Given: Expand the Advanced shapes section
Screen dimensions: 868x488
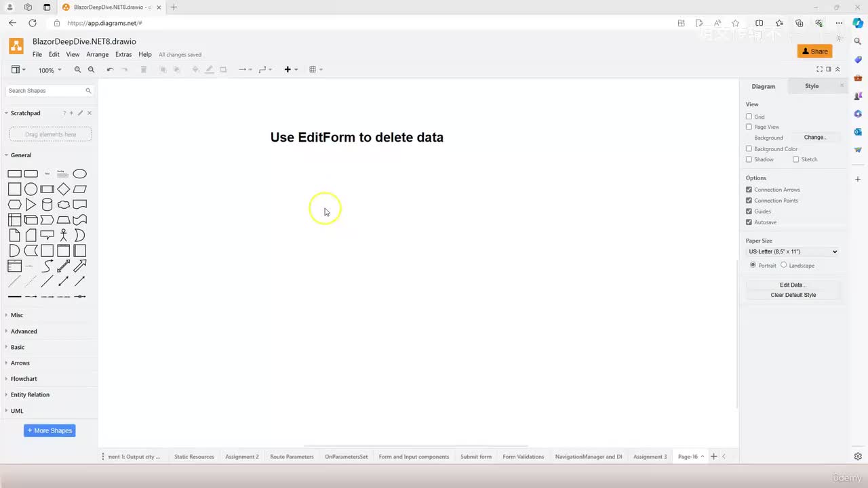Looking at the screenshot, I should click(x=24, y=331).
